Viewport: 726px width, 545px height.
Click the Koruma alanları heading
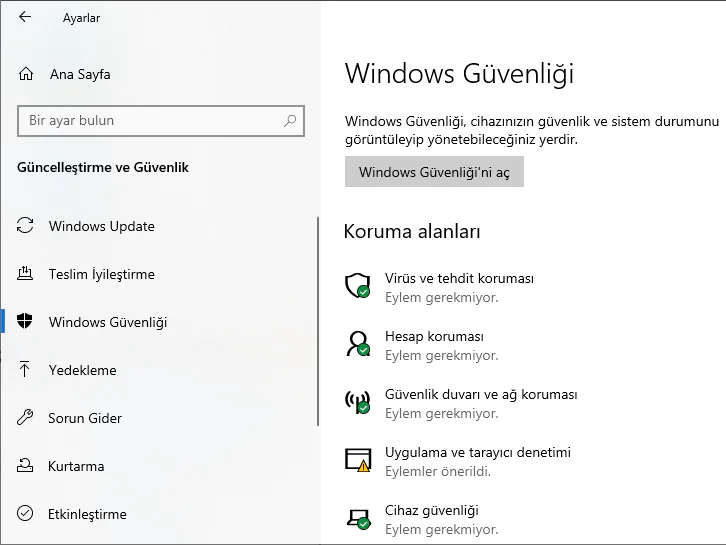click(x=412, y=231)
